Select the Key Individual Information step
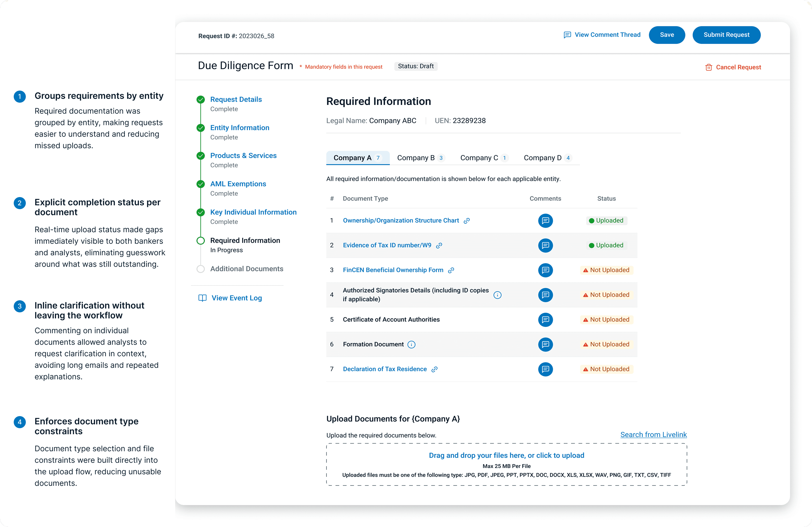Viewport: 812px width, 527px height. pyautogui.click(x=253, y=212)
